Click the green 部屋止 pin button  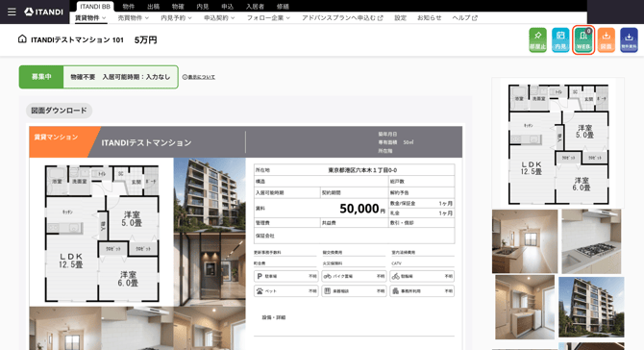537,39
